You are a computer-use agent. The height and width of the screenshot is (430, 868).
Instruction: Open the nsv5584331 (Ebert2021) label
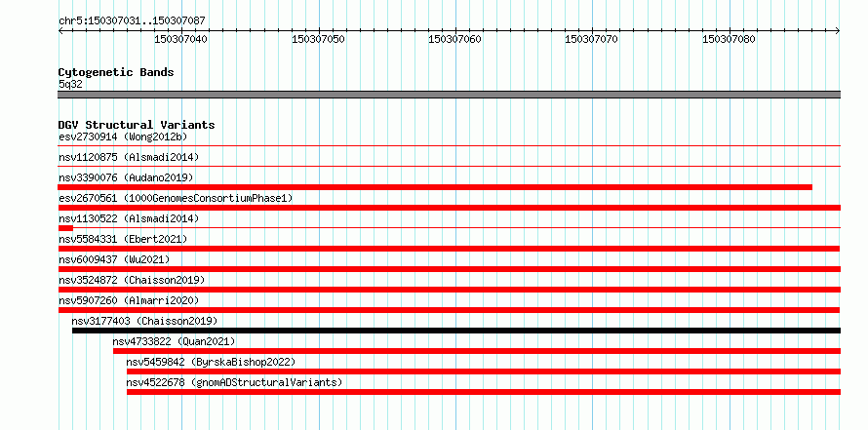click(x=123, y=239)
